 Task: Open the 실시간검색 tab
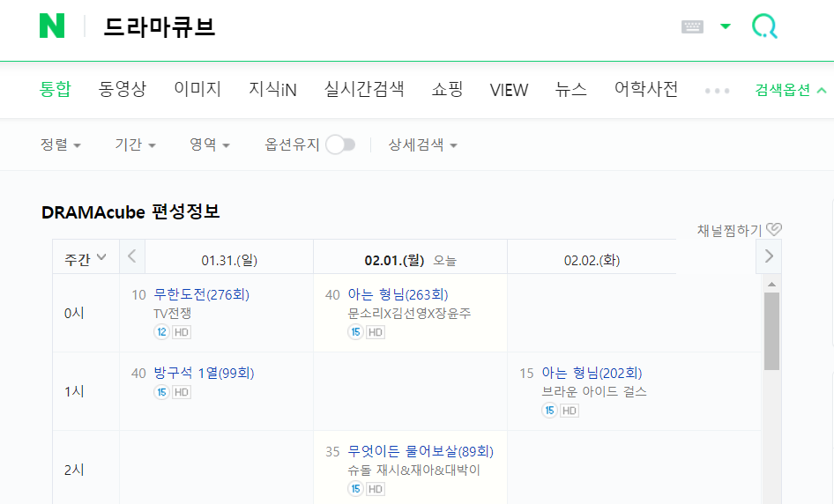point(364,89)
